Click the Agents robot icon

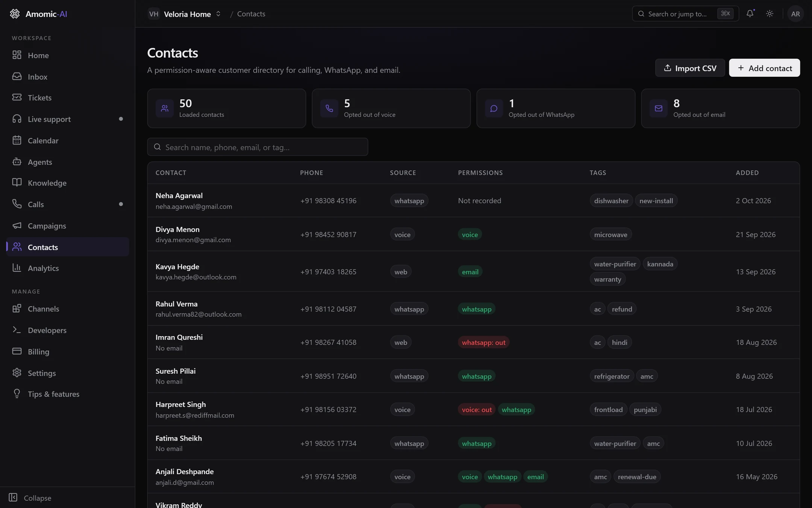[x=17, y=162]
